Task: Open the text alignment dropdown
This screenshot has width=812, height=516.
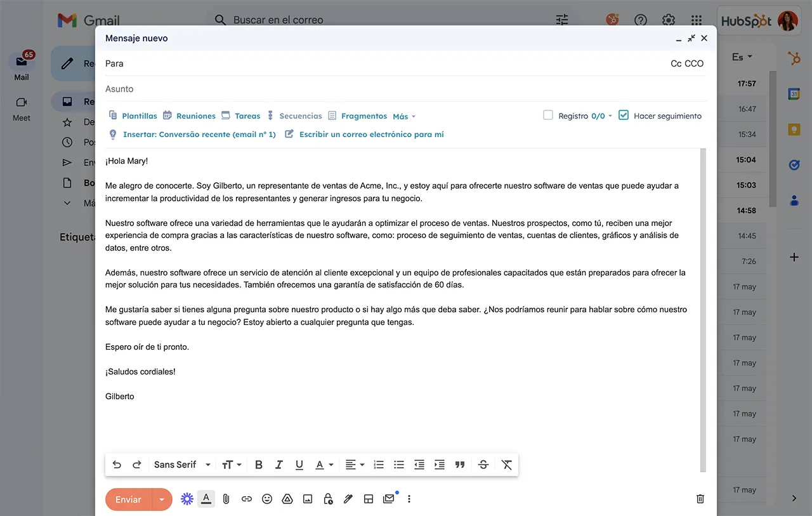Action: (354, 465)
